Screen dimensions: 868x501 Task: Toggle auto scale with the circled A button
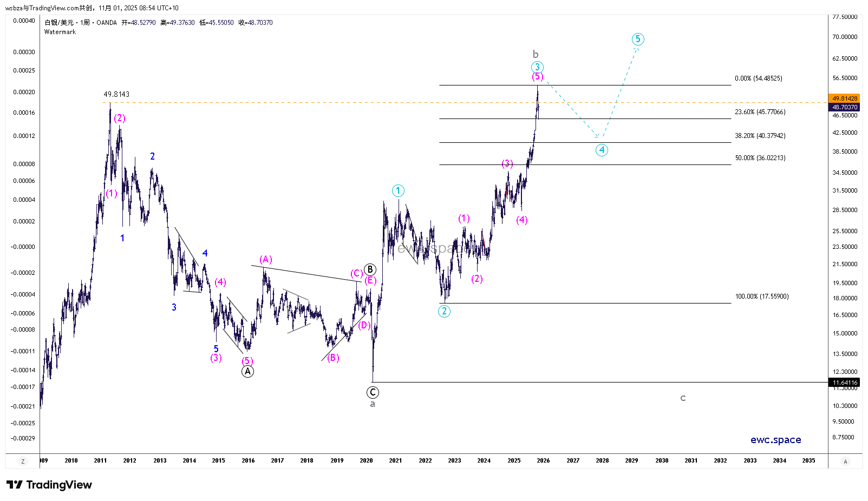coord(845,462)
